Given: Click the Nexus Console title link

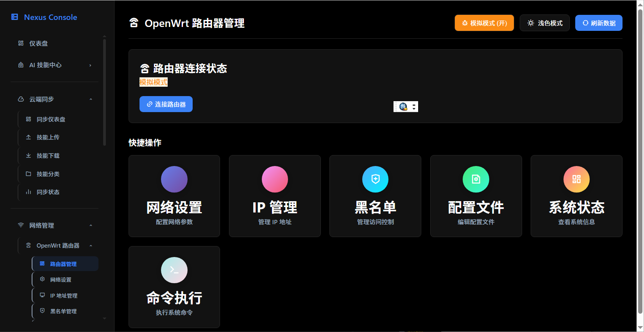Looking at the screenshot, I should [x=50, y=17].
